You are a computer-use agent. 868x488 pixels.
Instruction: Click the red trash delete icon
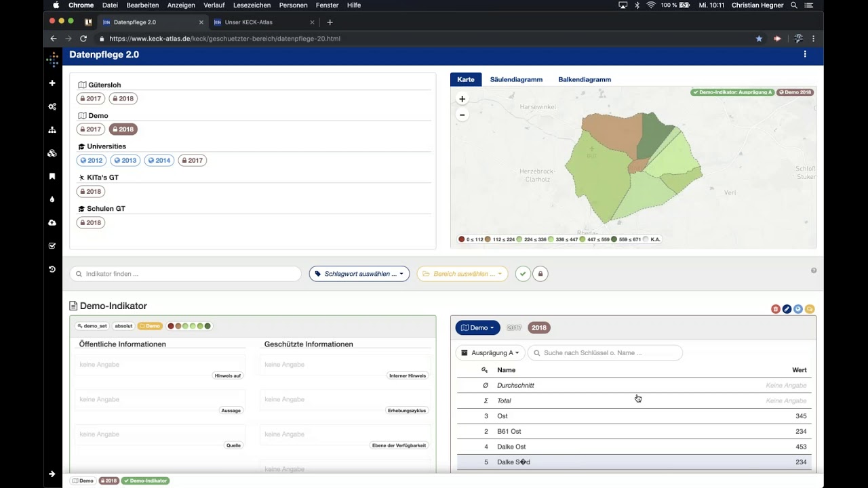coord(776,309)
